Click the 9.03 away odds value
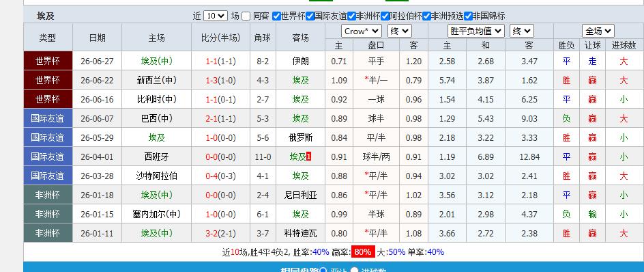 tap(529, 118)
